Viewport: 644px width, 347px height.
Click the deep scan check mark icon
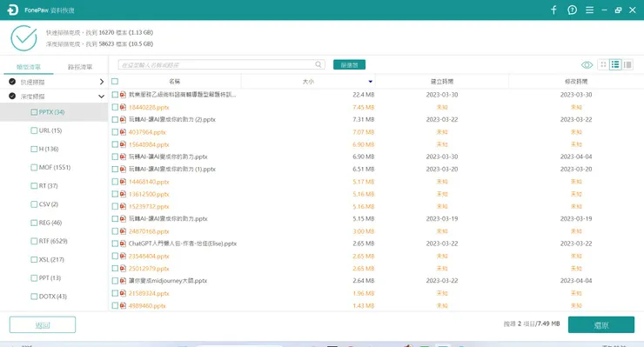[12, 96]
